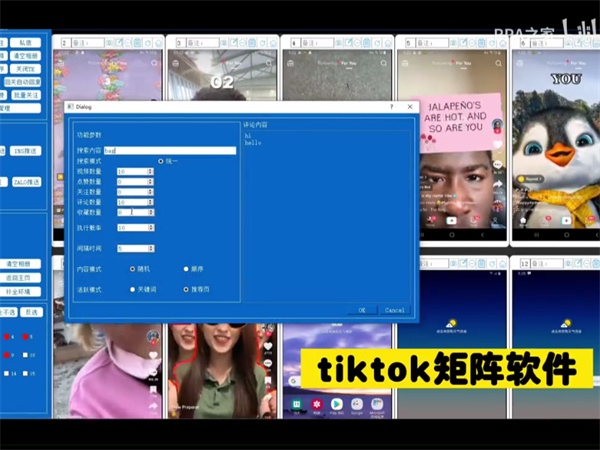Click the 批量关注 button
Viewport: 600px width, 450px height.
click(x=25, y=95)
